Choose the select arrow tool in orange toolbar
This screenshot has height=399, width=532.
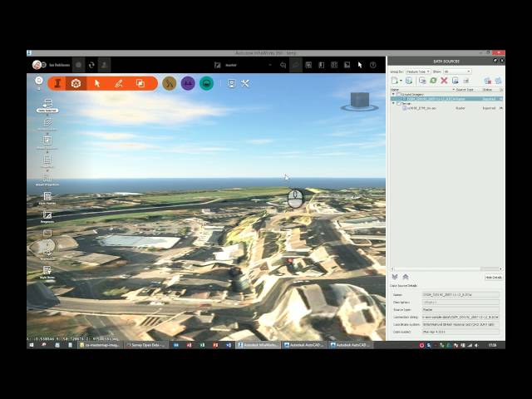click(x=97, y=83)
